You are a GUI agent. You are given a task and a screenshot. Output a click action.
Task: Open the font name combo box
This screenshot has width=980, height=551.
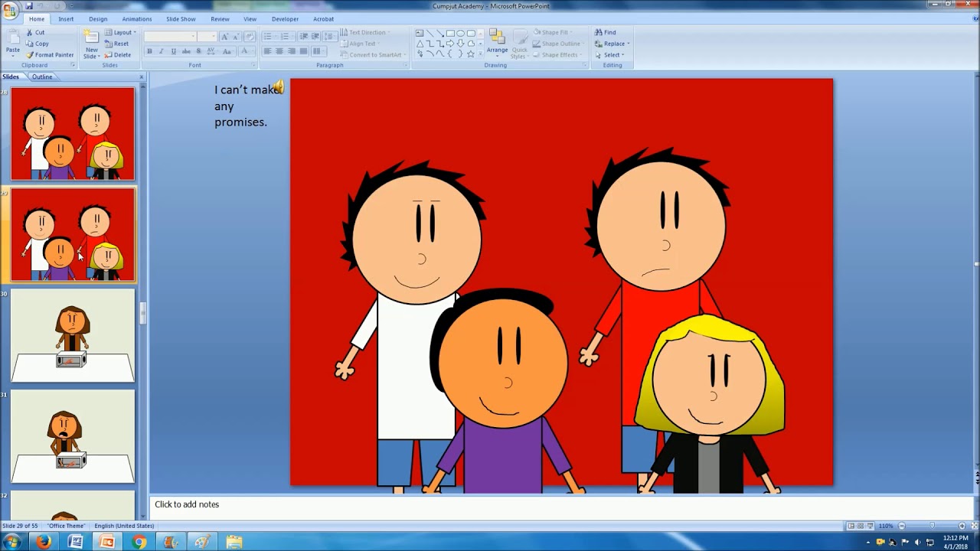169,37
